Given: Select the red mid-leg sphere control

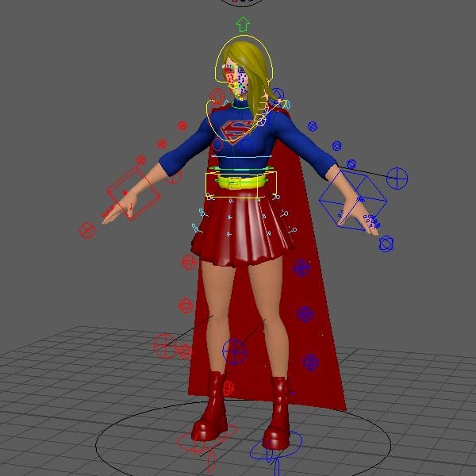Looking at the screenshot, I should pyautogui.click(x=186, y=305).
